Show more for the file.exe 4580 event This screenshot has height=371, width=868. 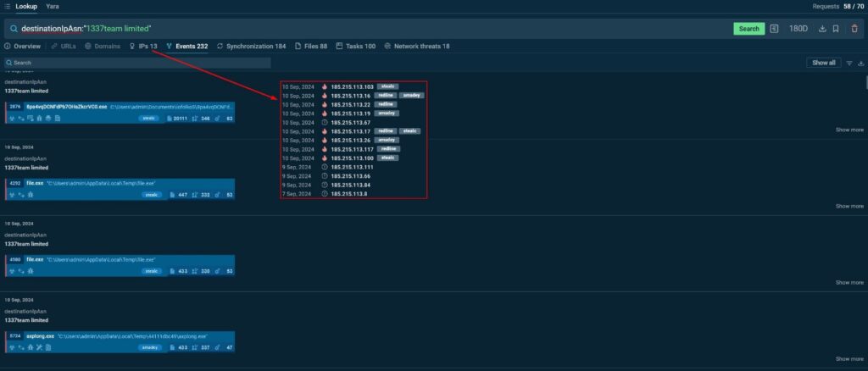point(849,283)
